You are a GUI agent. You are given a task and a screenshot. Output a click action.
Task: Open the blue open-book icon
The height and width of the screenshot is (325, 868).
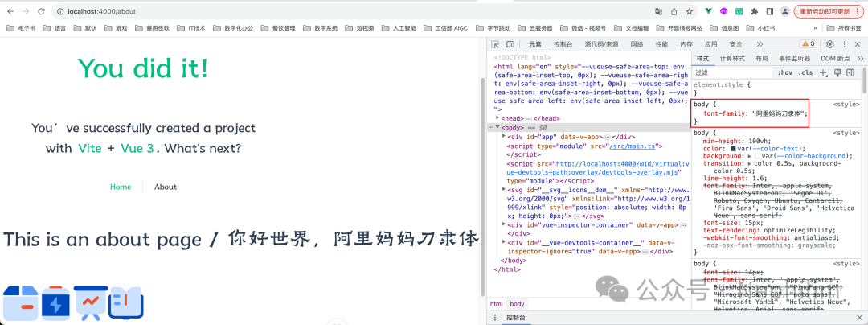coord(125,302)
